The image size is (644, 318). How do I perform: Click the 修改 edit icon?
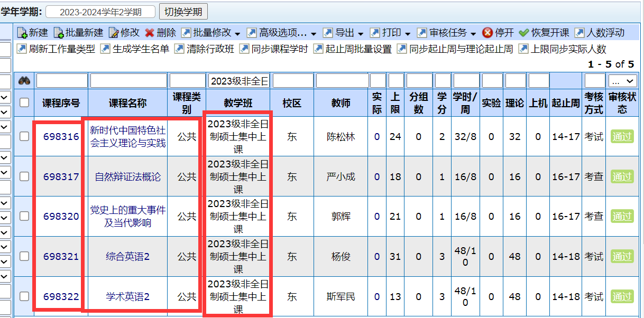114,33
